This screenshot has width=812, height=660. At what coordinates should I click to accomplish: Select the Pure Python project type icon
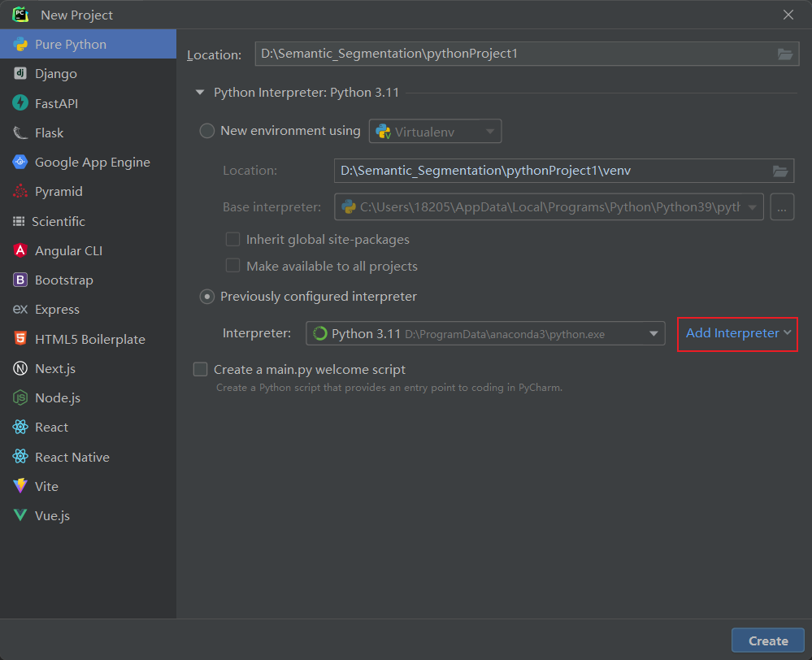tap(20, 44)
